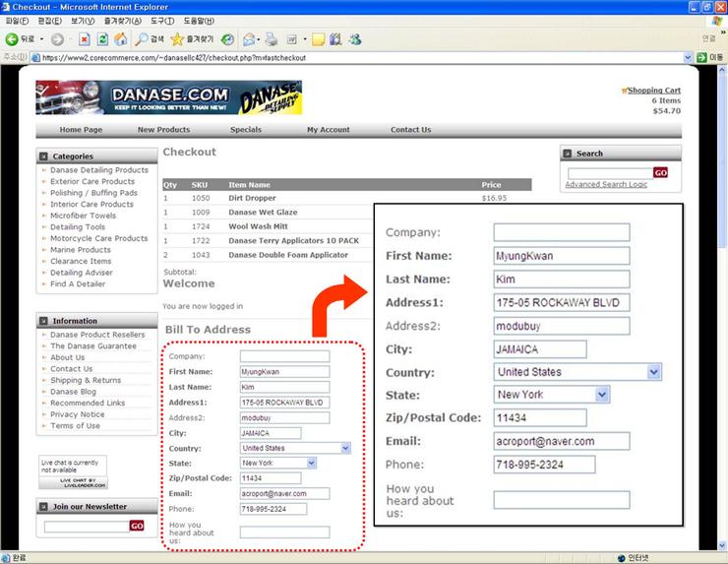Open the Advanced Search Logic link

[x=606, y=184]
